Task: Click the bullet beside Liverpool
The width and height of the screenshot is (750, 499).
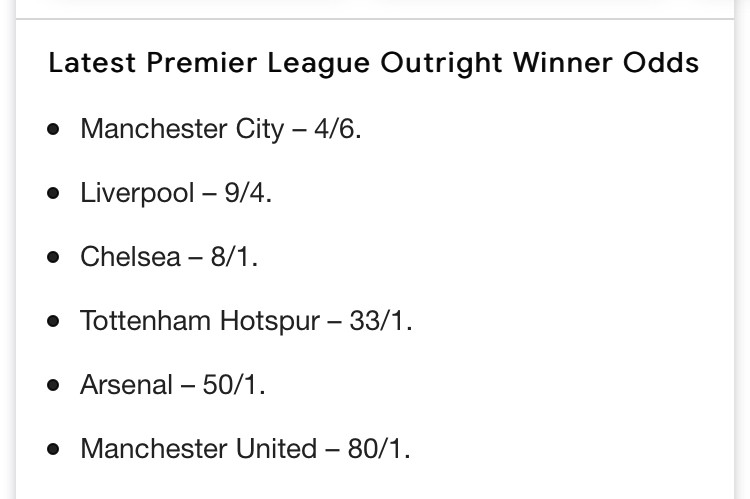Action: click(53, 193)
